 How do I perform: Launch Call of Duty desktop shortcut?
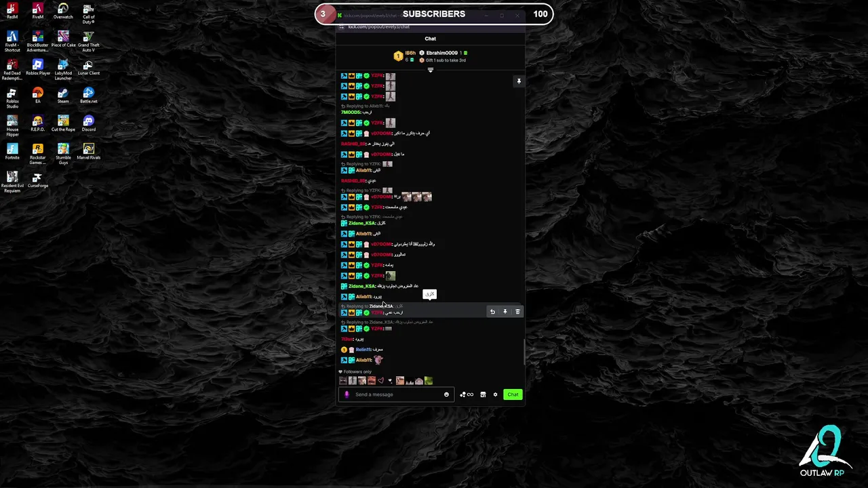pos(88,14)
